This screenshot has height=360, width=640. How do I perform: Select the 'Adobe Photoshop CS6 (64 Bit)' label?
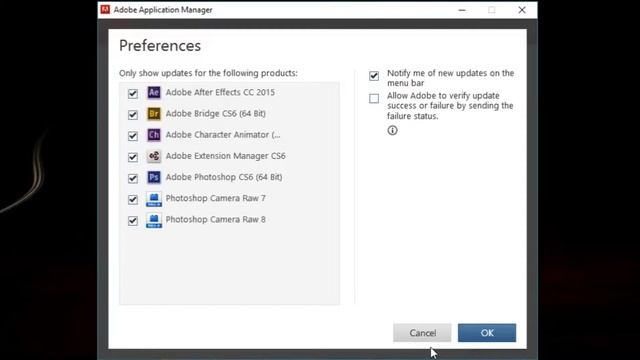point(224,177)
